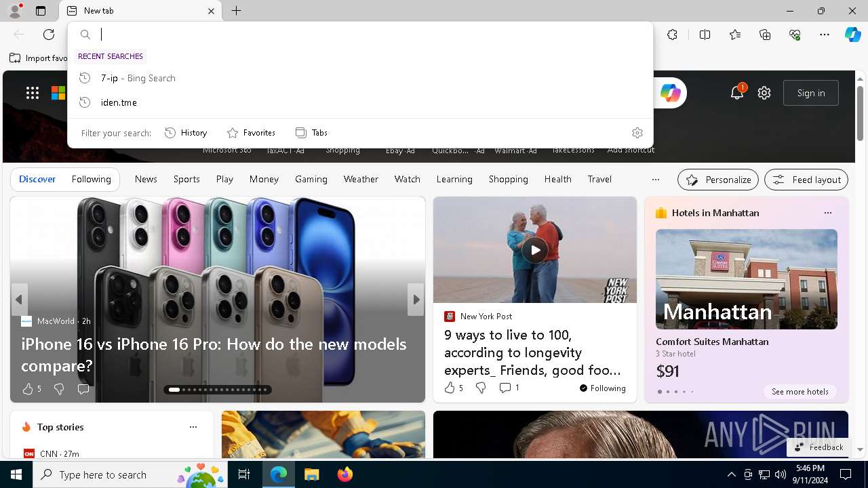
Task: Open Collections toolbar icon
Action: coord(765,35)
